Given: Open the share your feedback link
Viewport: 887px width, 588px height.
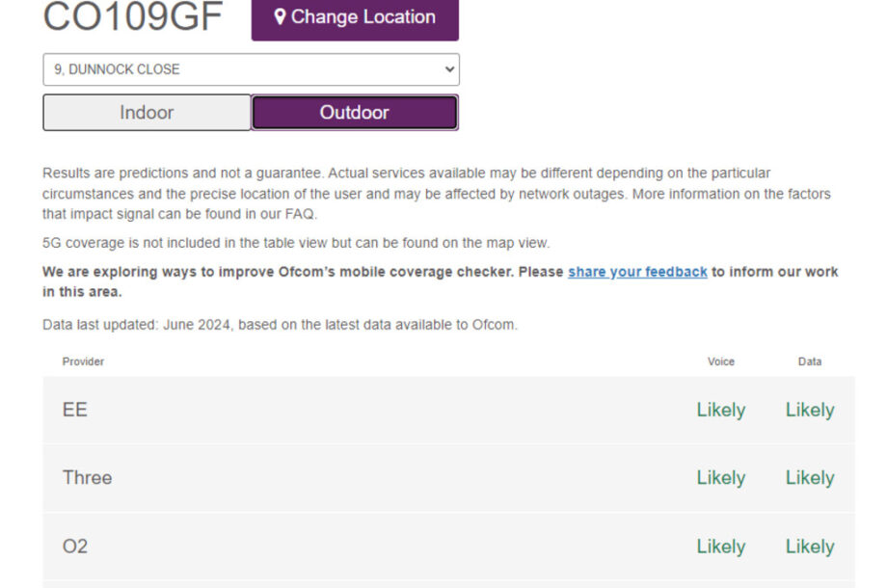Looking at the screenshot, I should click(x=637, y=272).
